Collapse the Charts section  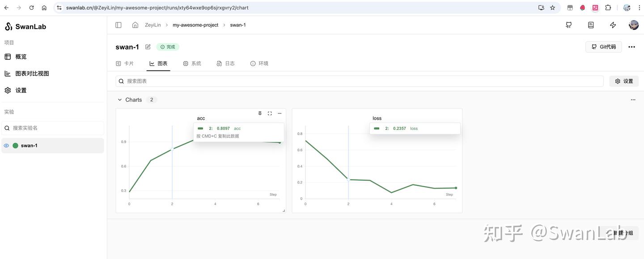tap(119, 100)
